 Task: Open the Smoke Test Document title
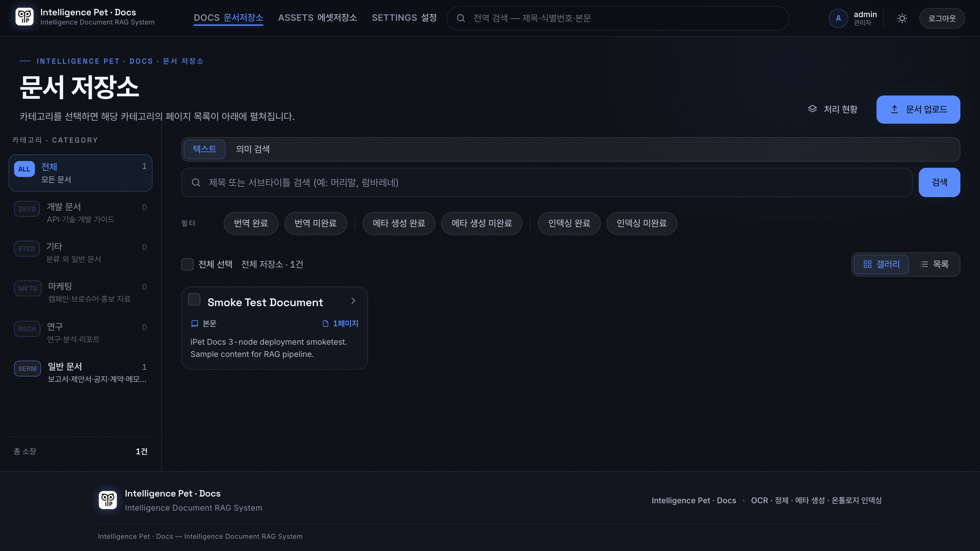click(x=265, y=302)
